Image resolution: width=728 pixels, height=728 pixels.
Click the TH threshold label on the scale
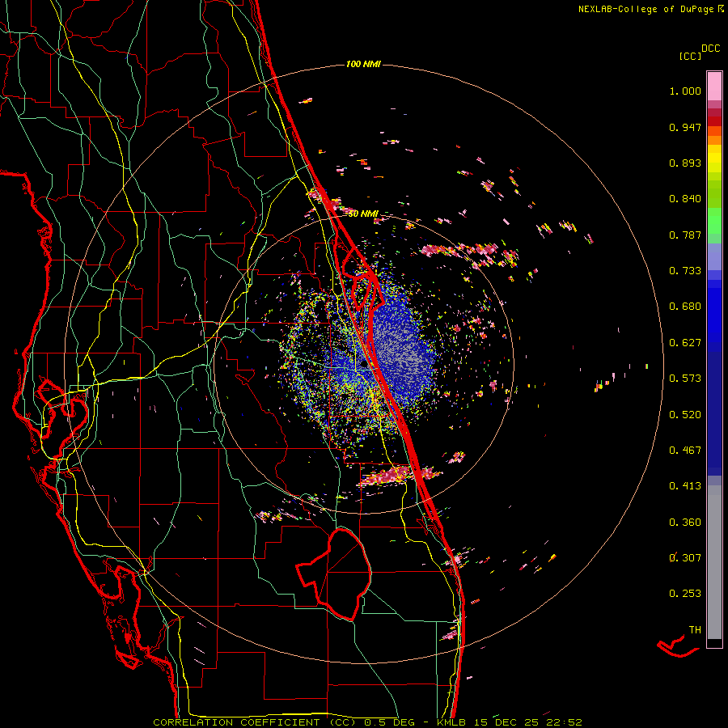click(x=695, y=630)
